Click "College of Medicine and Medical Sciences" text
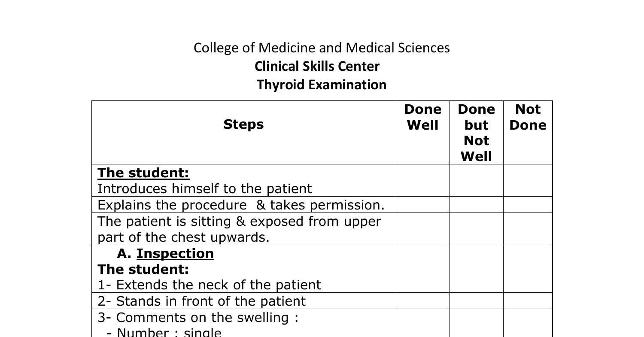This screenshot has height=337, width=644. (322, 48)
